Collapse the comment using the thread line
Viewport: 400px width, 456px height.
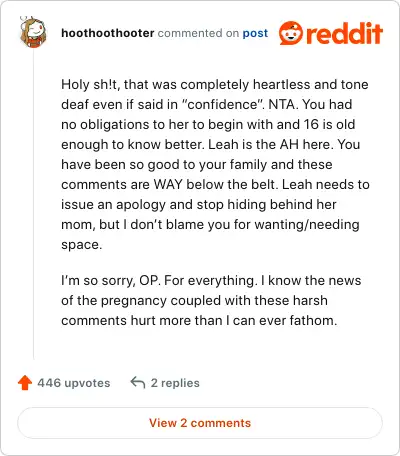34,203
